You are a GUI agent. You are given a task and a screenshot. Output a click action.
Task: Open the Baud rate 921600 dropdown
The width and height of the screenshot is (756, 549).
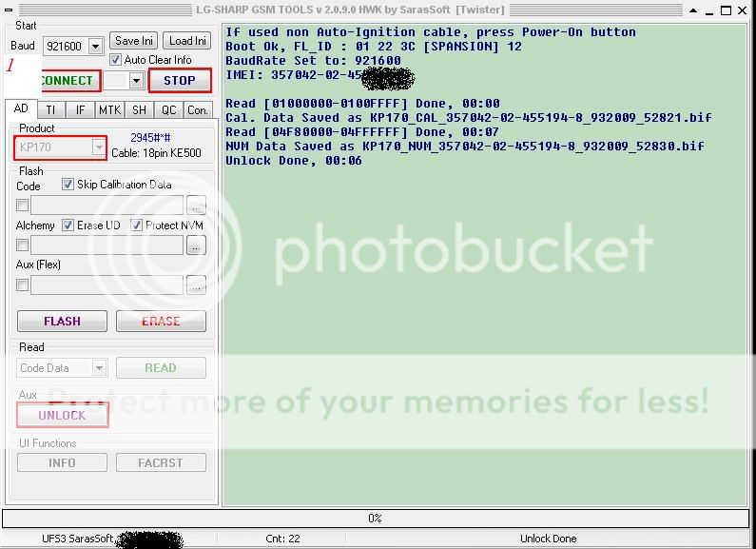pos(95,47)
